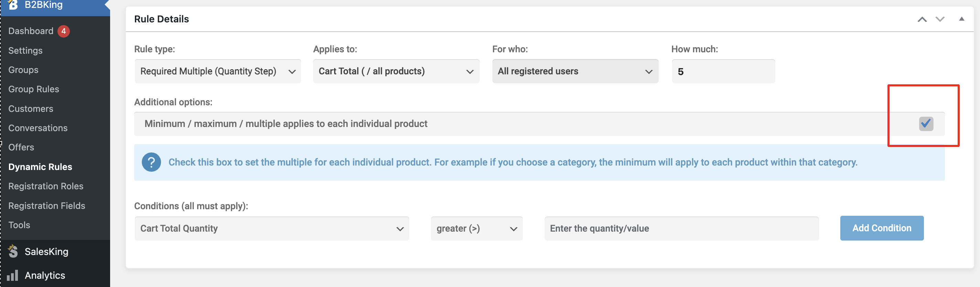This screenshot has width=980, height=287.
Task: Click the blue question mark help icon
Action: (151, 162)
